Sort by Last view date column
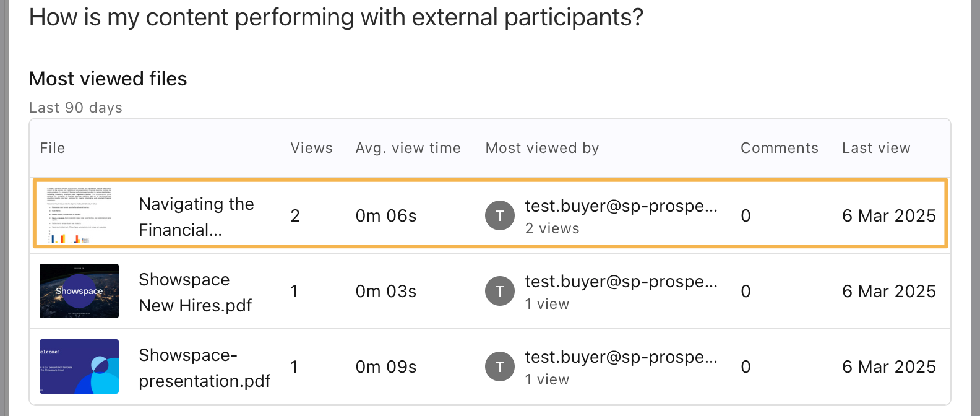Image resolution: width=980 pixels, height=416 pixels. 876,148
